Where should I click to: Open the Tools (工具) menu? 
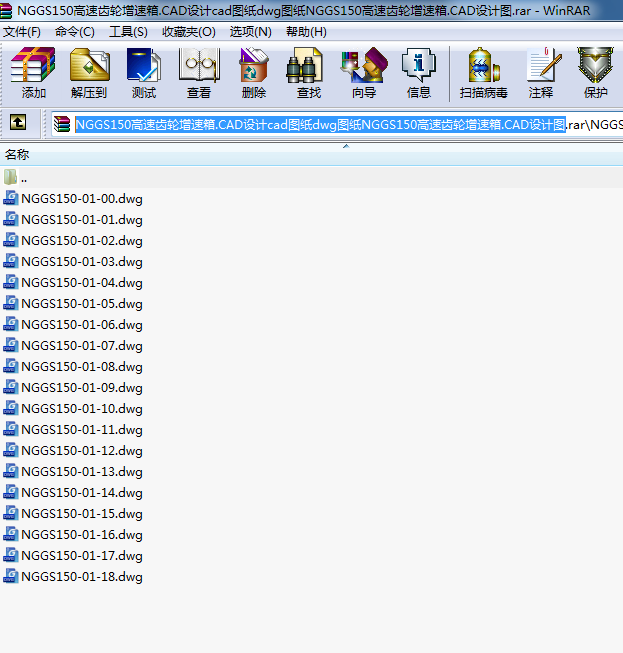point(128,32)
